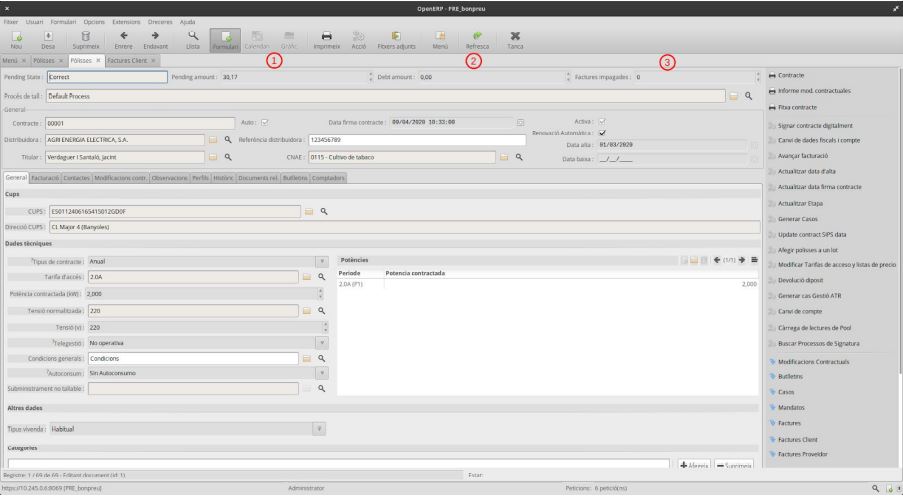Viewport: 903px width, 499px height.
Task: Toggle the Auto checkbox next to Contracte
Action: pos(264,122)
